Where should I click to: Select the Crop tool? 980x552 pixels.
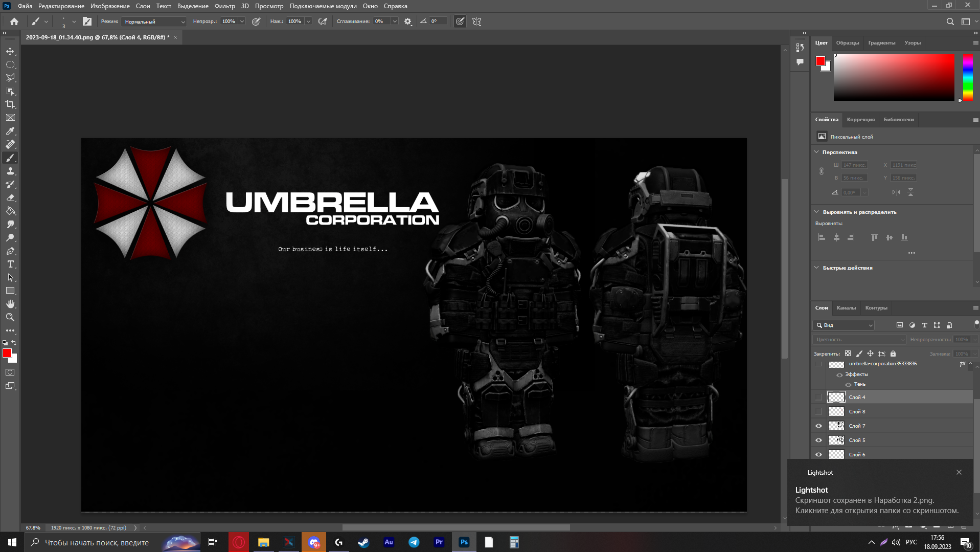coord(10,104)
